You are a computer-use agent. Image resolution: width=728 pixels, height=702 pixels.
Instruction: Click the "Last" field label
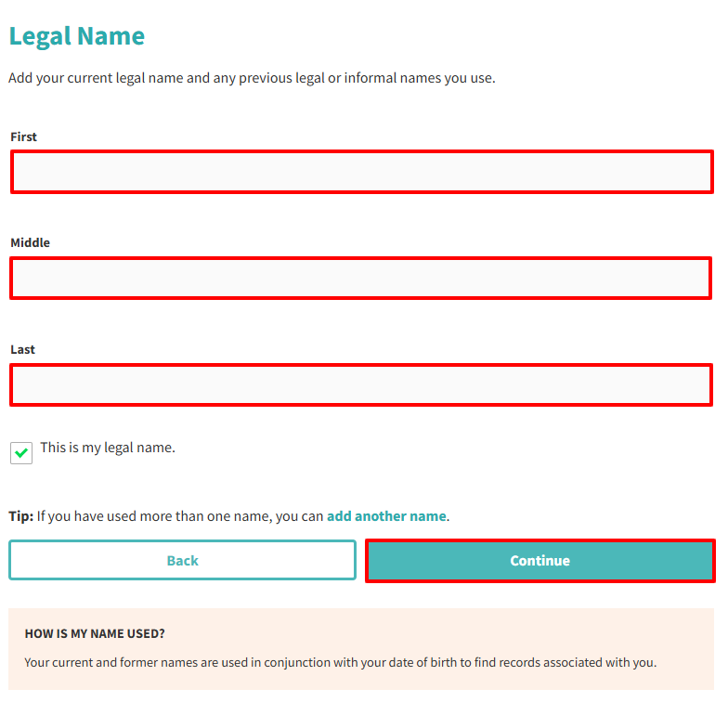(x=23, y=349)
